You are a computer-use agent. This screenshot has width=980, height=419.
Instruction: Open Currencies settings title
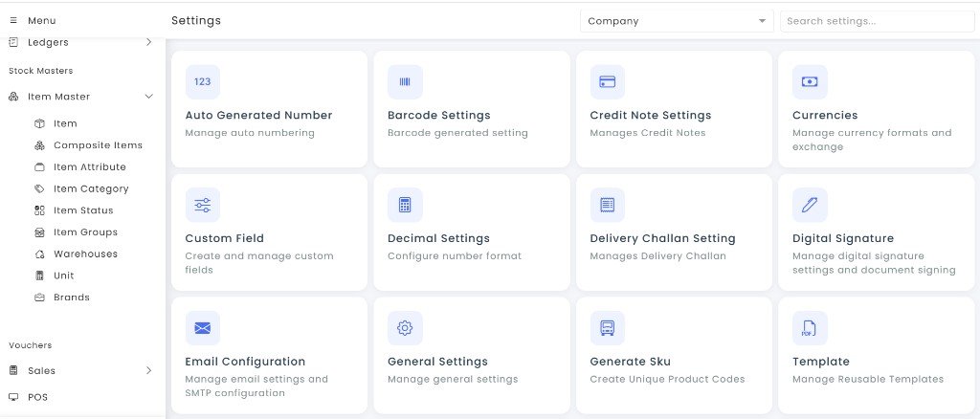pyautogui.click(x=825, y=115)
